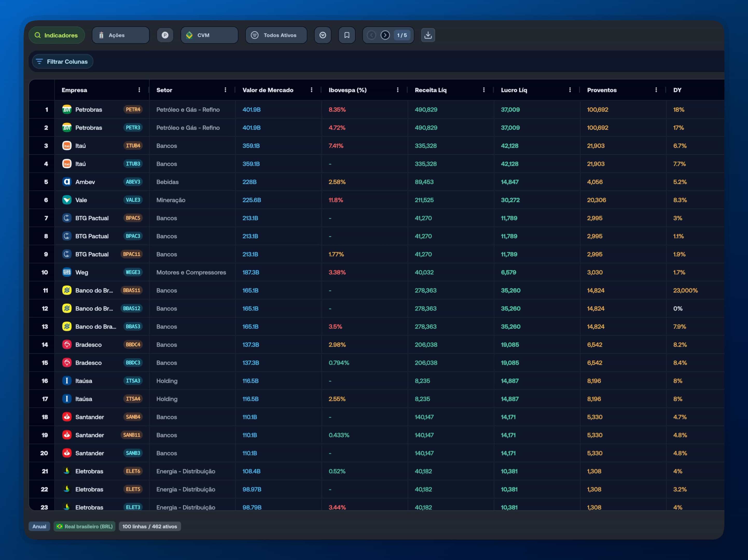Click the 100 linhas / 462 ativos badge
This screenshot has width=748, height=560.
pyautogui.click(x=149, y=527)
